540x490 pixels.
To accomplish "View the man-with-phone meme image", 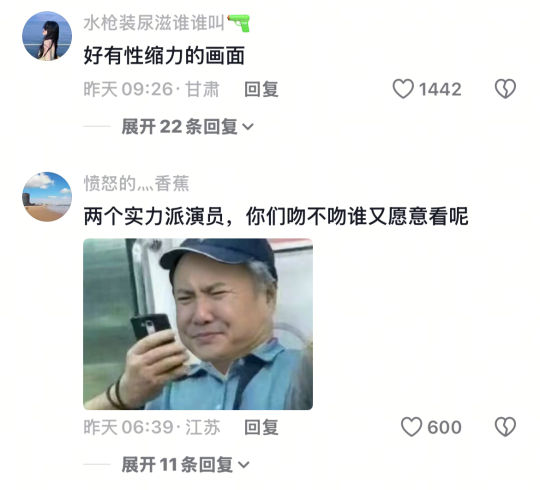I will pyautogui.click(x=198, y=324).
